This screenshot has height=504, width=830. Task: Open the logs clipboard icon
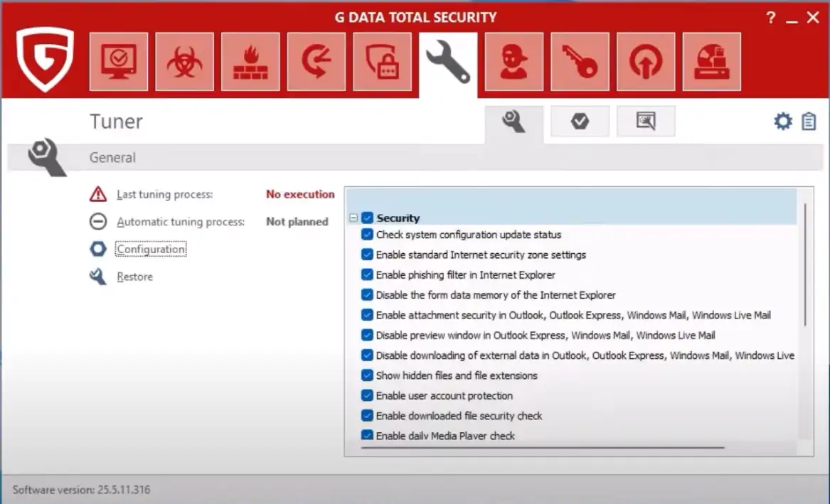pyautogui.click(x=809, y=122)
